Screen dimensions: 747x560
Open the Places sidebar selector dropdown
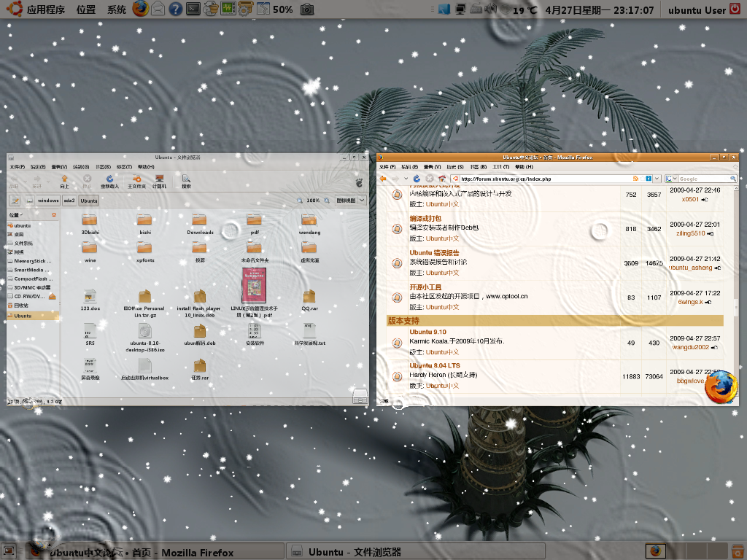pyautogui.click(x=16, y=215)
